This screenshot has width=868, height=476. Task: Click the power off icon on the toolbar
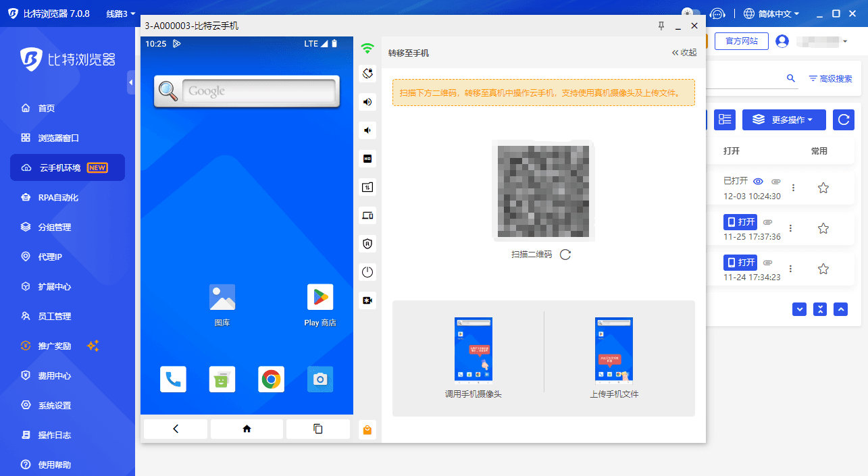tap(367, 271)
